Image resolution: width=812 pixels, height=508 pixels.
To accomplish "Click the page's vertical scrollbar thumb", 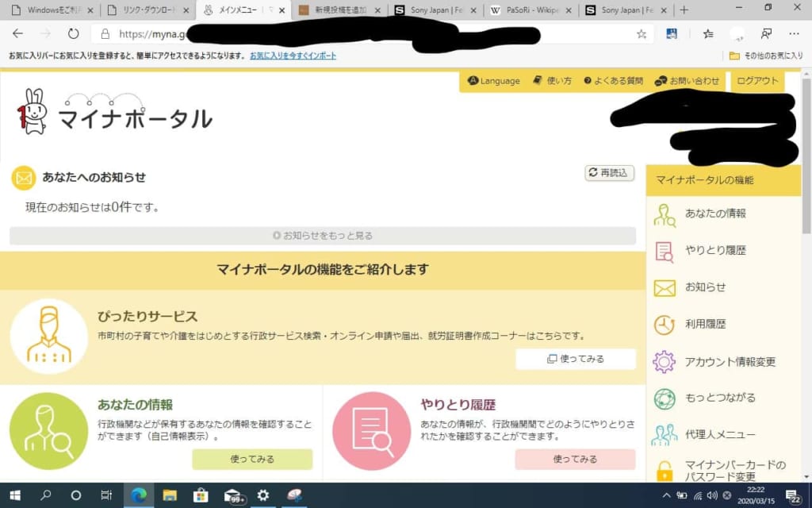I will (806, 156).
